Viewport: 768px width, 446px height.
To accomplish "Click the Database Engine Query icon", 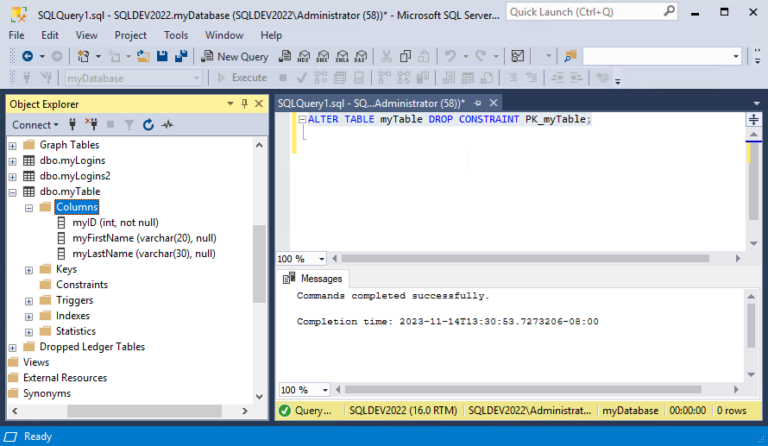I will pyautogui.click(x=285, y=57).
